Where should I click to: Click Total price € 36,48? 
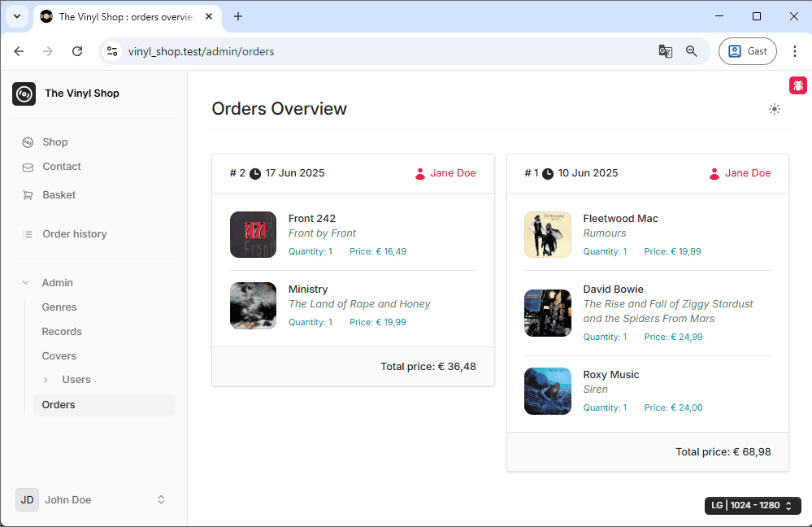pyautogui.click(x=428, y=366)
